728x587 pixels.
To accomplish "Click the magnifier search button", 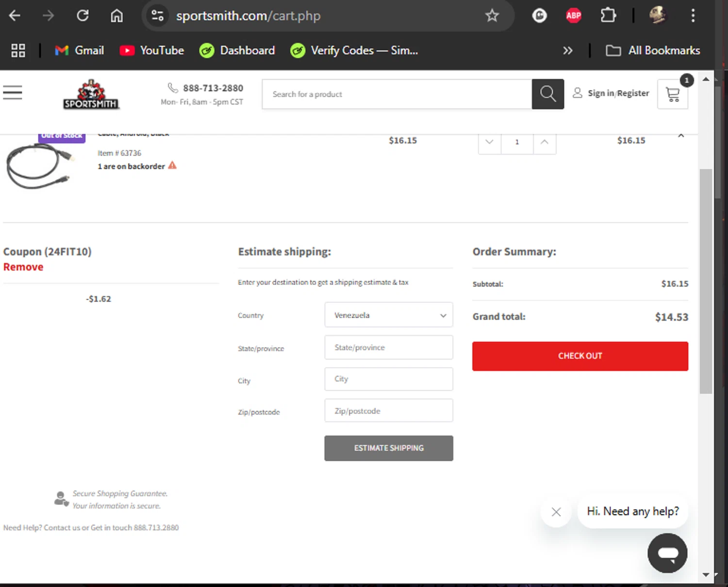I will pyautogui.click(x=548, y=94).
